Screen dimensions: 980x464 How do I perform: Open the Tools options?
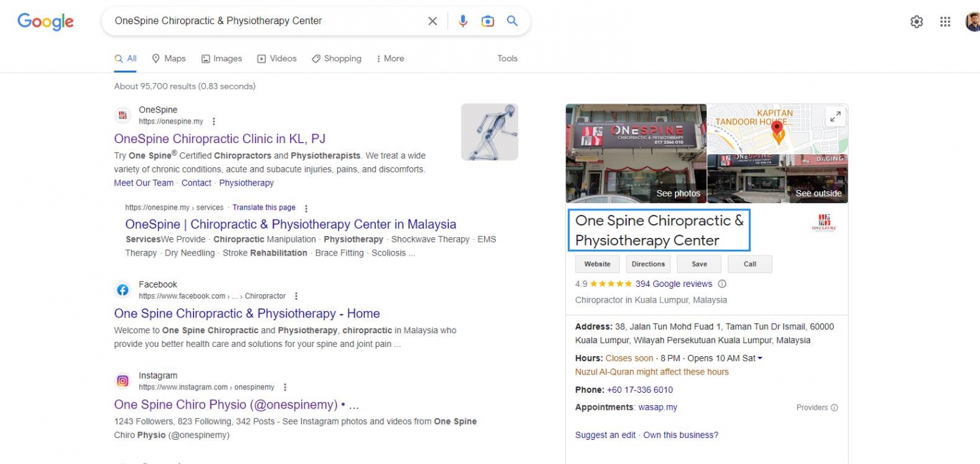click(x=508, y=58)
